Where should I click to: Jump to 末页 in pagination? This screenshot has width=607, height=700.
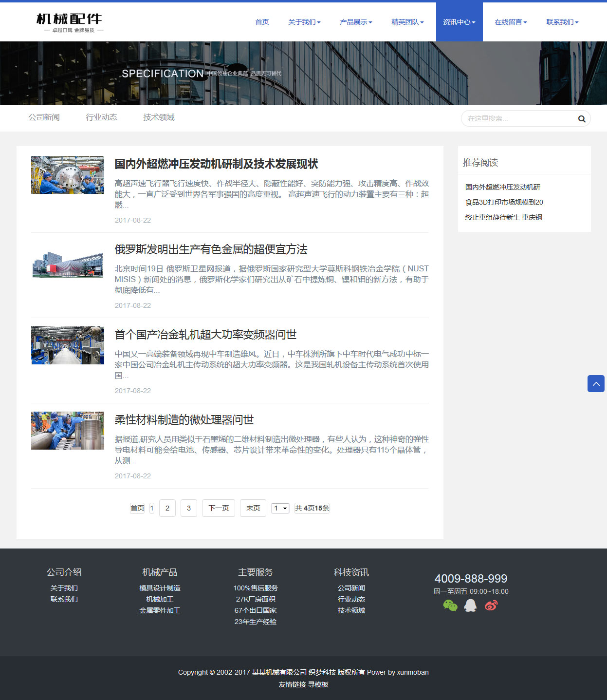[253, 508]
